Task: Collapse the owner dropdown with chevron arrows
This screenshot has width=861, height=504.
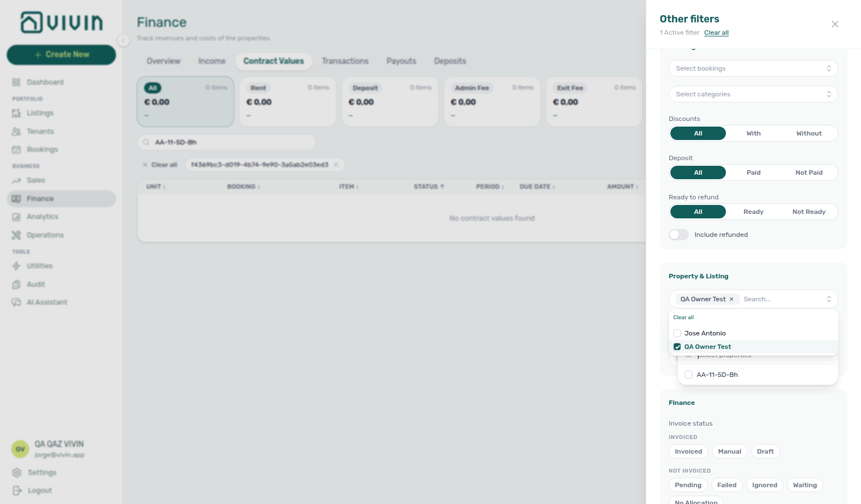Action: (x=829, y=299)
